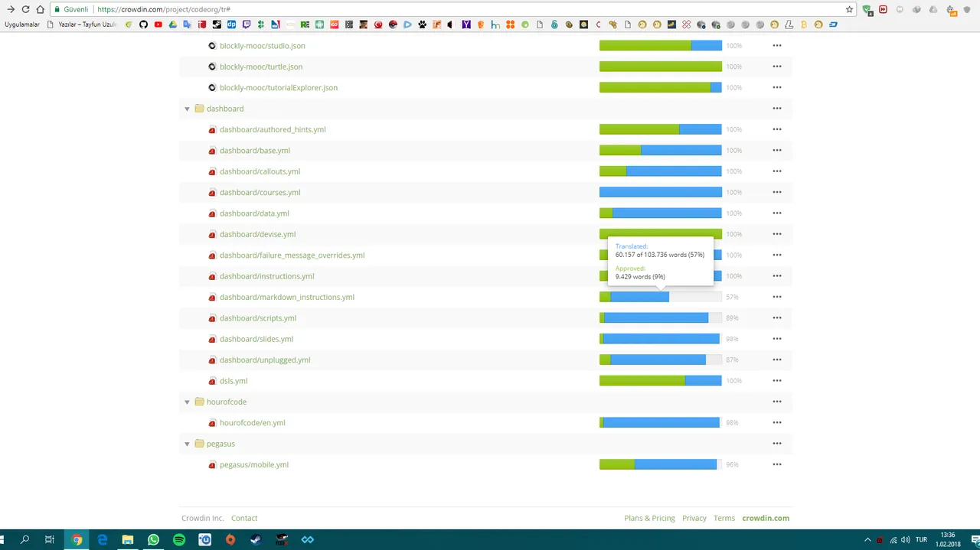Open dashboard/scripts.yml file
This screenshot has width=980, height=550.
click(x=258, y=318)
